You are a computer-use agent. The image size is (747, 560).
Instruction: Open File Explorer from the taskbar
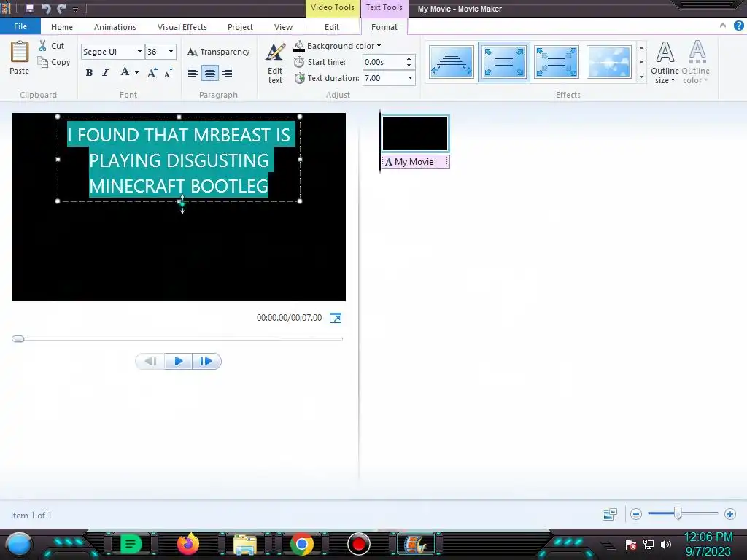pyautogui.click(x=245, y=545)
